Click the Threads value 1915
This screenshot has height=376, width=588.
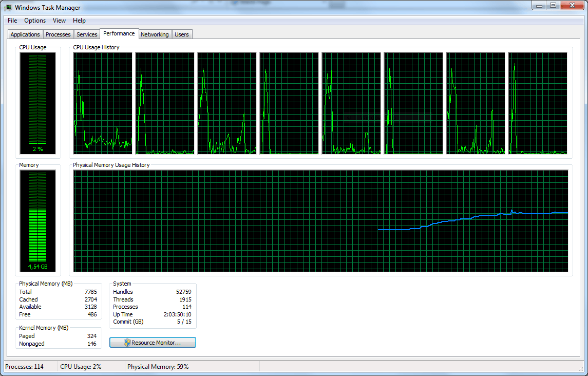[185, 299]
